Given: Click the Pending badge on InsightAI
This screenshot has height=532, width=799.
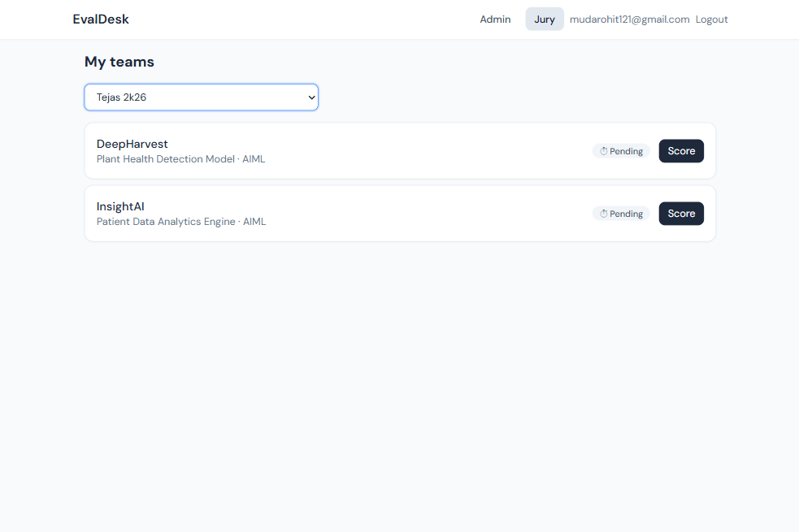Looking at the screenshot, I should (x=621, y=214).
